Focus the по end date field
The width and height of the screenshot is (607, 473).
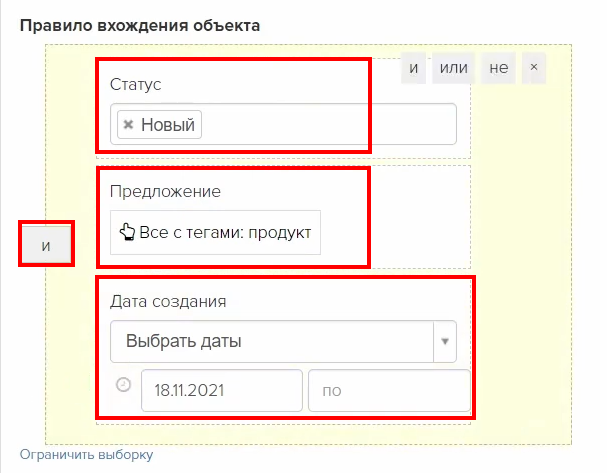click(x=389, y=390)
